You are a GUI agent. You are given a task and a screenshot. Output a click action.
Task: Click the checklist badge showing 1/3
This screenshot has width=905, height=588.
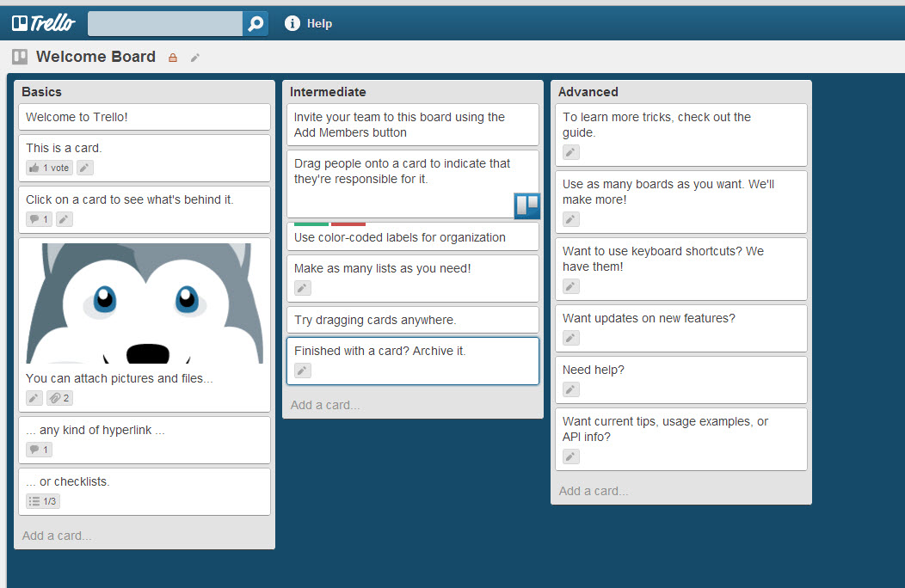point(43,501)
